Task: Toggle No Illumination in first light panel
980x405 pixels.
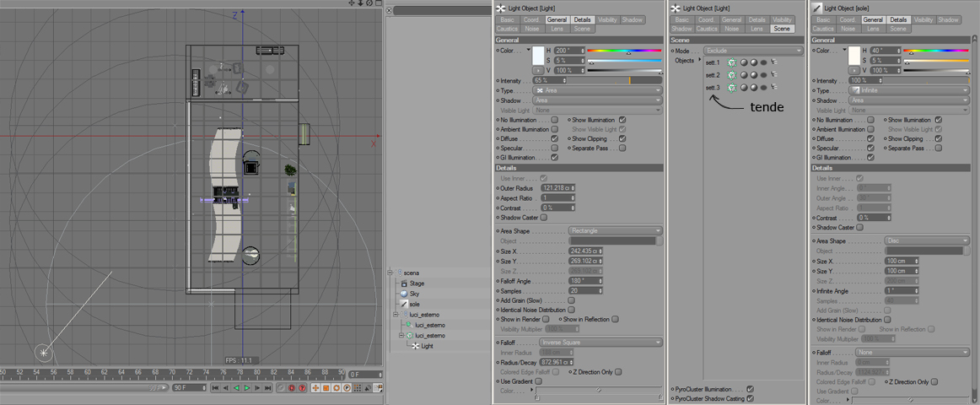Action: click(x=554, y=119)
